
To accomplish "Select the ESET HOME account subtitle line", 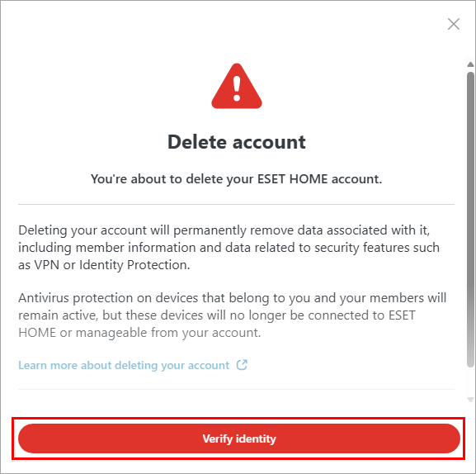I will pos(236,179).
